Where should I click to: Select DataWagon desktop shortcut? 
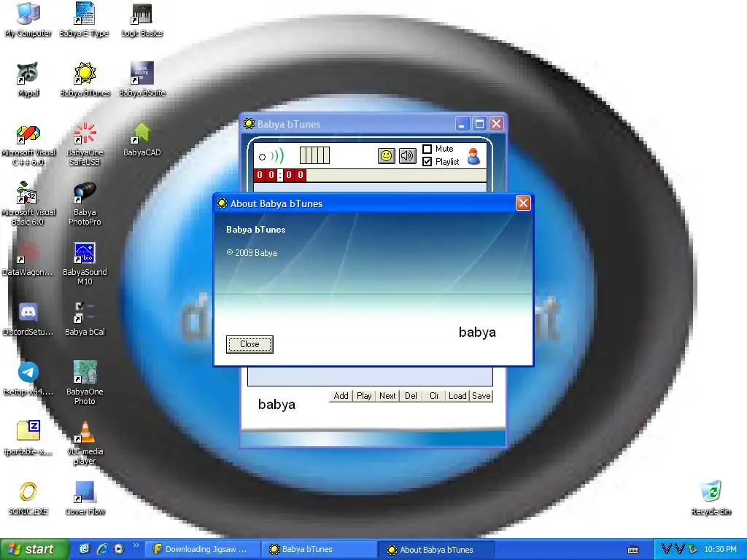(28, 260)
